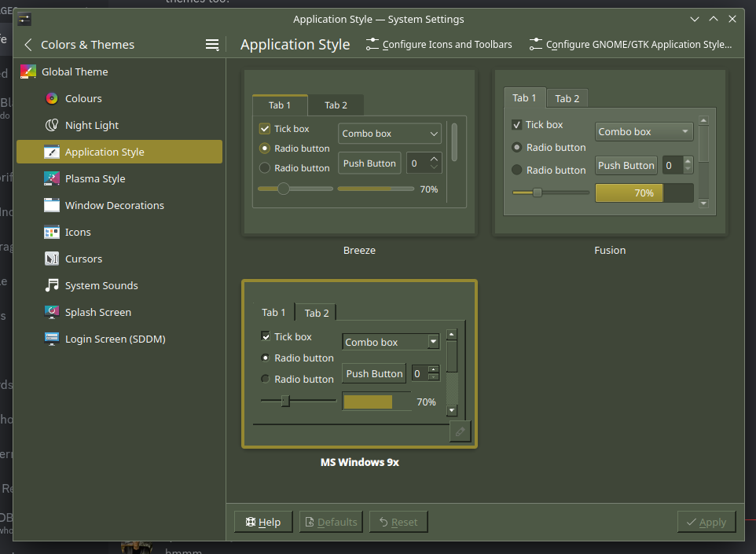
Task: Click the slider handle in Breeze preview
Action: tap(284, 189)
